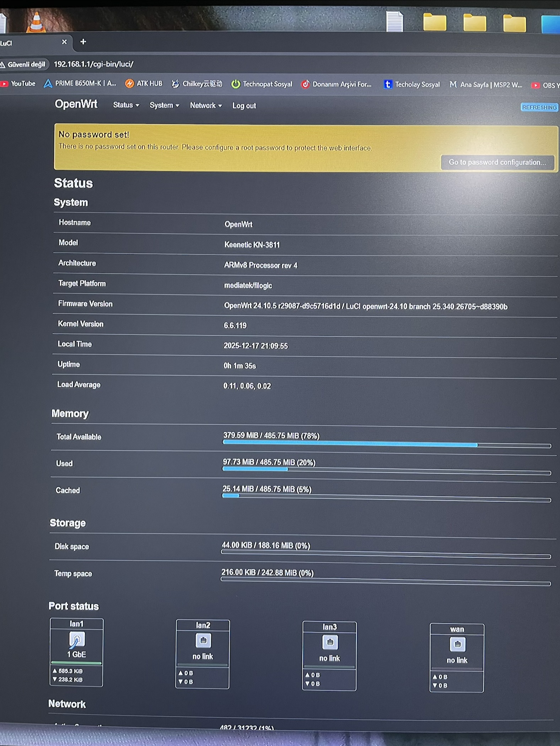Click the Used memory progress bar

point(387,471)
